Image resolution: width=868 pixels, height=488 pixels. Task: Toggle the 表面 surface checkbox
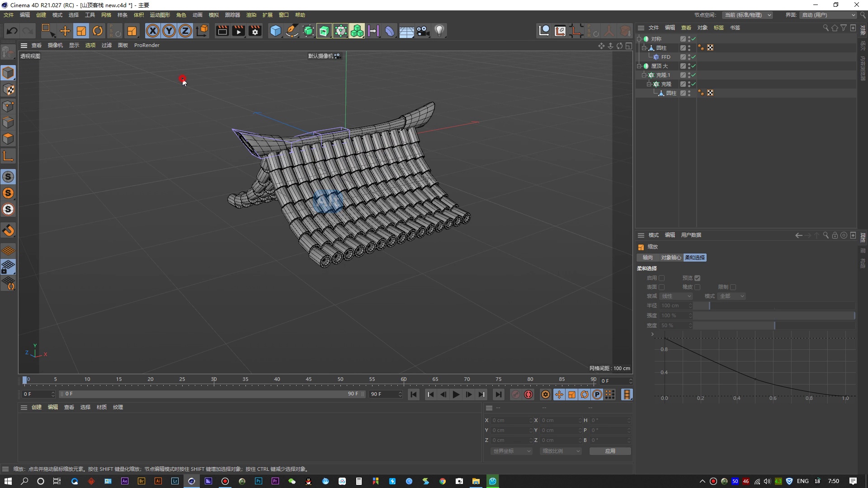coord(662,287)
